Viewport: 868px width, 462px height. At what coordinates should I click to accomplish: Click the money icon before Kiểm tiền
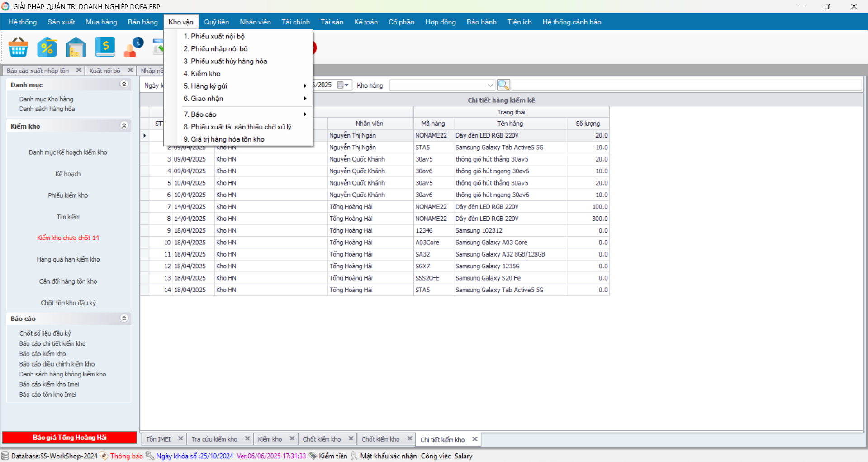(313, 456)
